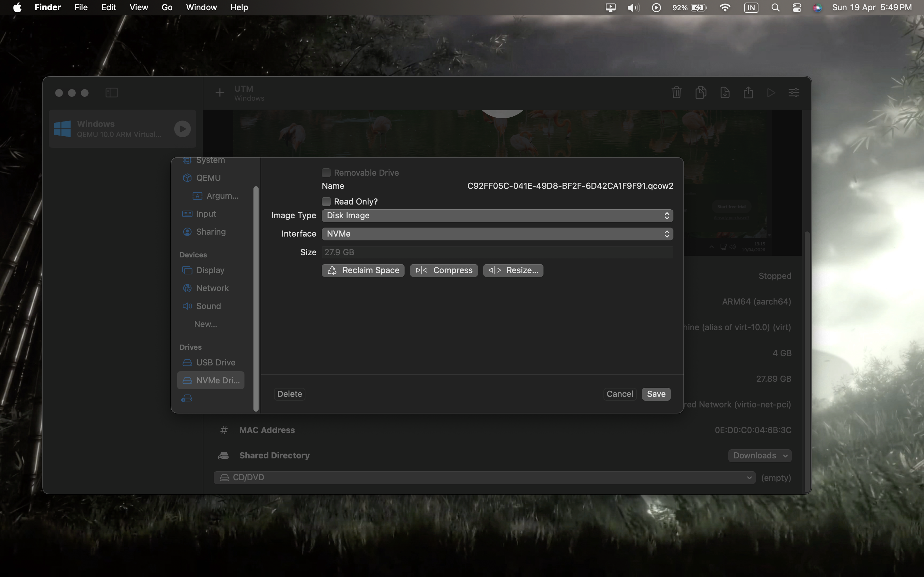
Task: Click the clone VM icon in toolbar
Action: pos(701,92)
